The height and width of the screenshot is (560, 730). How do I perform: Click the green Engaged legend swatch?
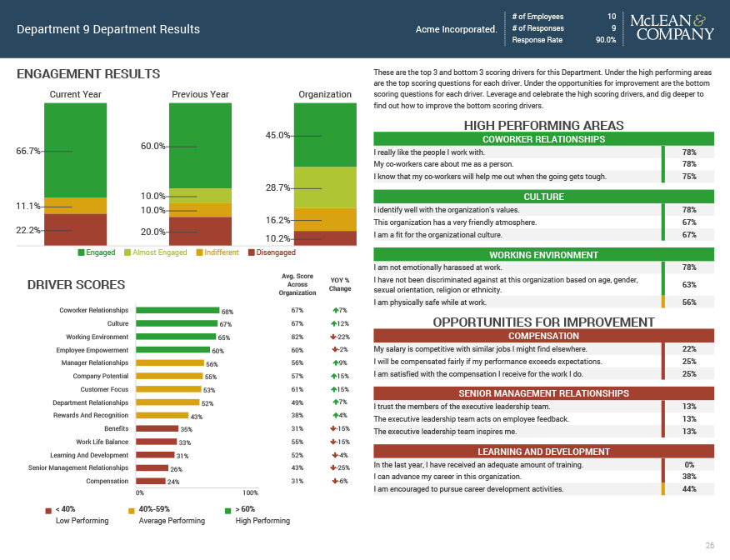[x=81, y=252]
